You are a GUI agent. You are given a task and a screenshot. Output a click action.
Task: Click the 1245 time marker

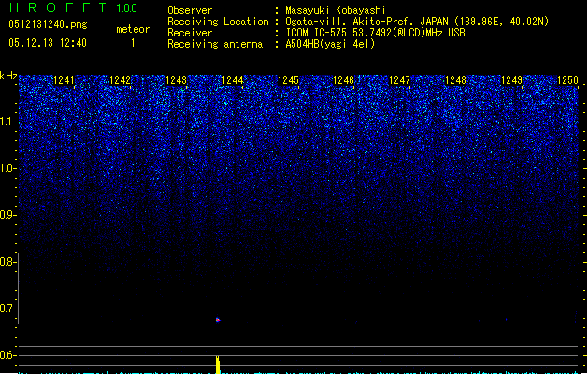pos(288,80)
